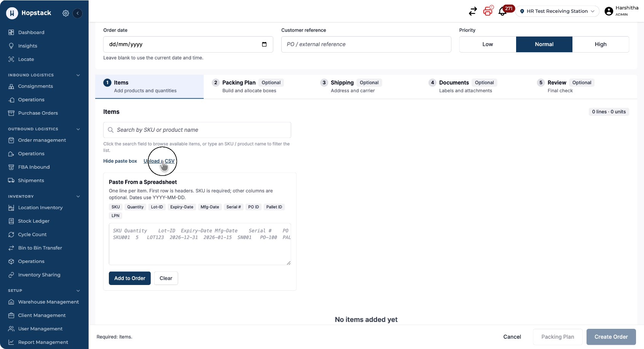
Task: Set priority to High
Action: [x=601, y=44]
